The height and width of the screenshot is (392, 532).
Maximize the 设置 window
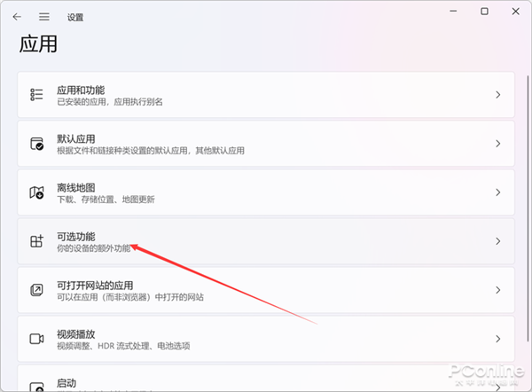tap(484, 12)
